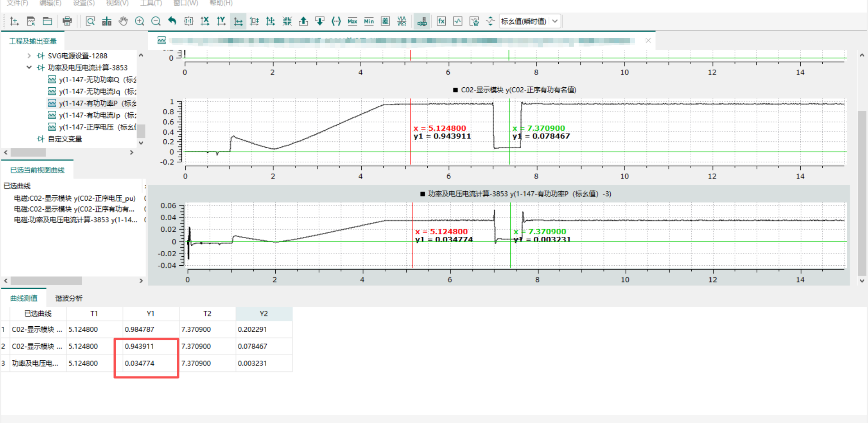868x423 pixels.
Task: Open the 曲线测值 tab
Action: (24, 298)
